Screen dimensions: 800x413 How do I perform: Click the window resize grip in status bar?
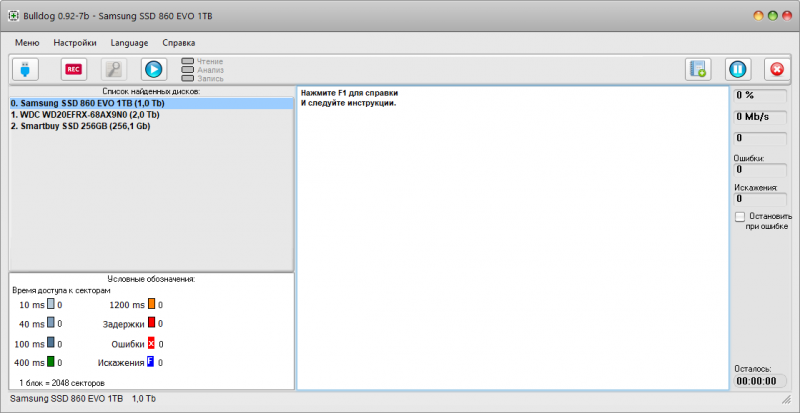pos(786,398)
